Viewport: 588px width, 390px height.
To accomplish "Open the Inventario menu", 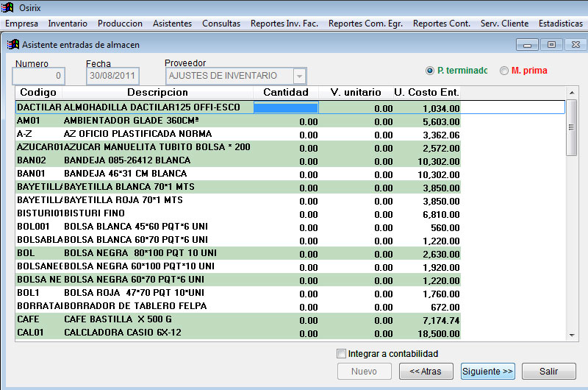I will (x=68, y=24).
